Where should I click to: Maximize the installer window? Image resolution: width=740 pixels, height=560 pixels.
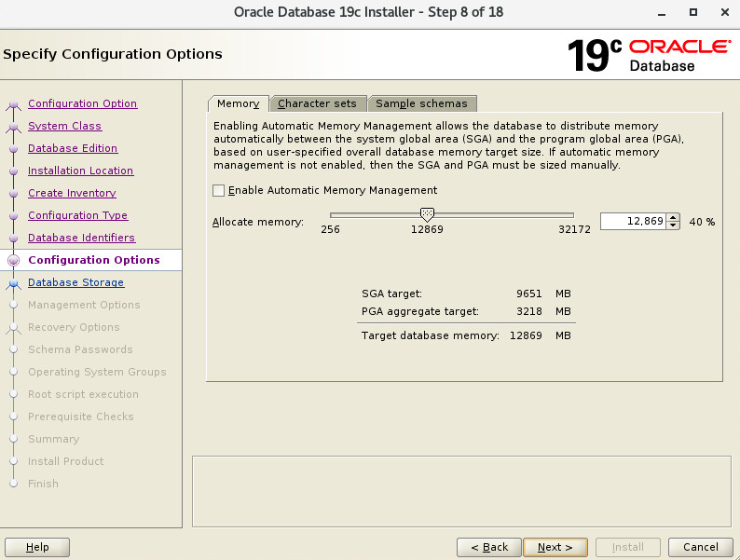click(693, 12)
